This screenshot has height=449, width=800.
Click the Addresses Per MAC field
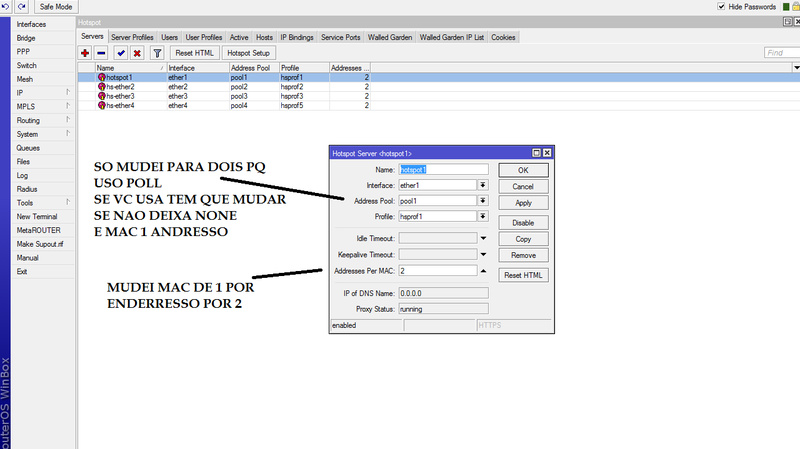coord(438,271)
